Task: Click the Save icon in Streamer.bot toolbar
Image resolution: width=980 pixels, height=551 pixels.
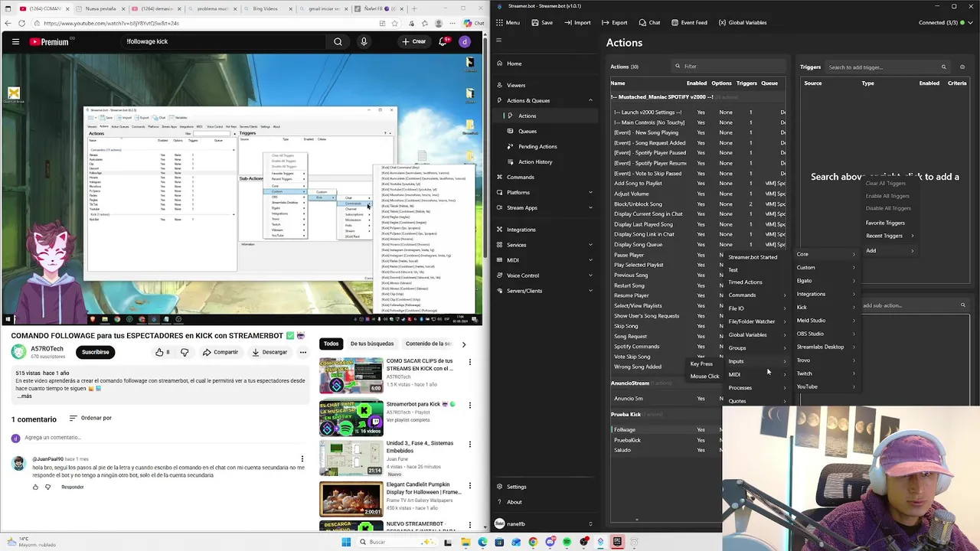Action: [x=541, y=22]
